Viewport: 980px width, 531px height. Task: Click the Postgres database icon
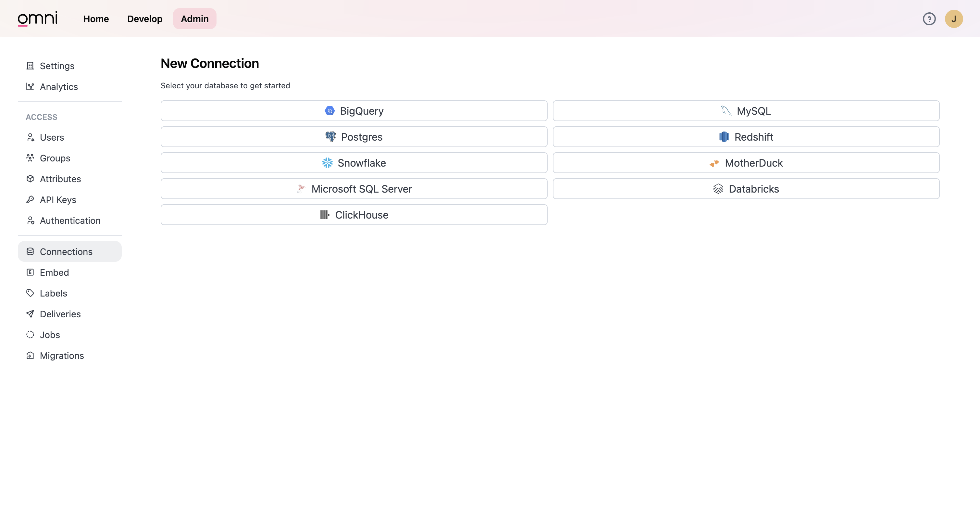(x=329, y=136)
